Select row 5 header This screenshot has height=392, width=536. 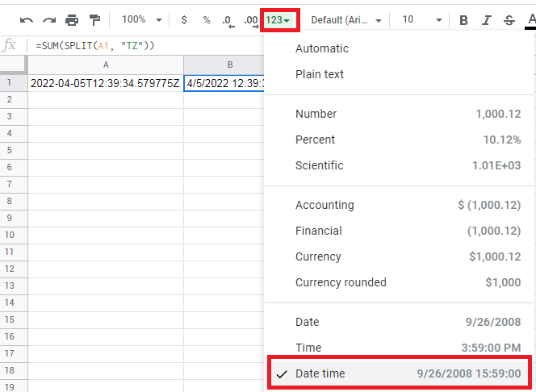pos(14,151)
